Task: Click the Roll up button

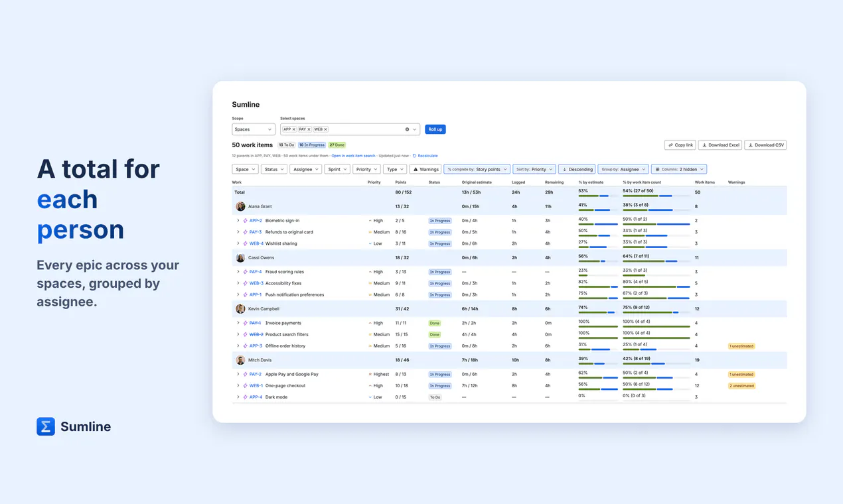Action: (x=435, y=129)
